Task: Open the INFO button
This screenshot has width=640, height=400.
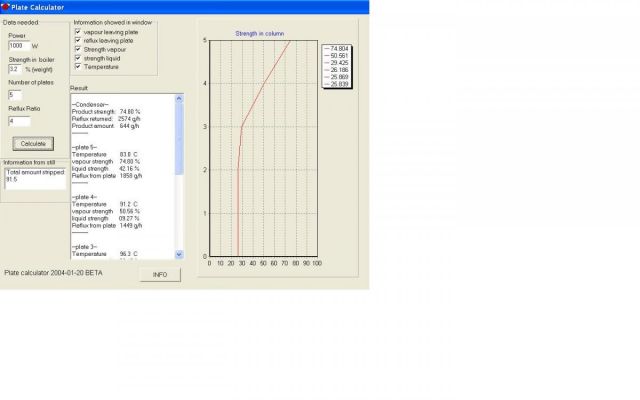Action: pos(160,274)
